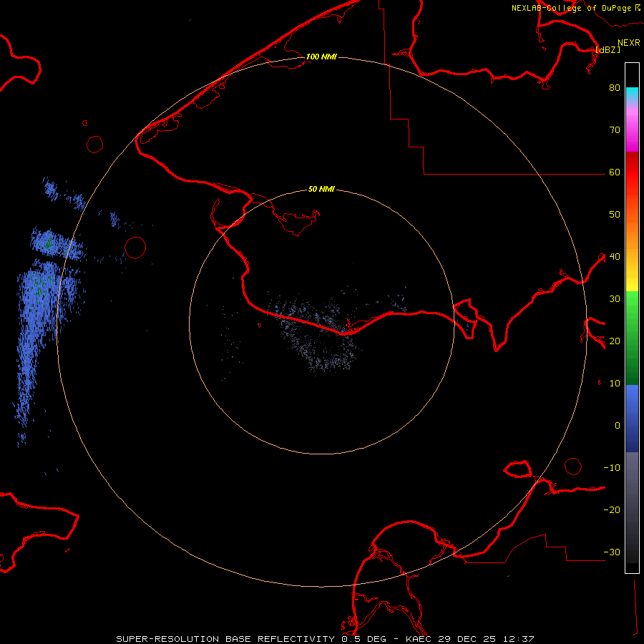The height and width of the screenshot is (644, 644).
Task: Click the 80 value on the dBZ scale
Action: [615, 87]
